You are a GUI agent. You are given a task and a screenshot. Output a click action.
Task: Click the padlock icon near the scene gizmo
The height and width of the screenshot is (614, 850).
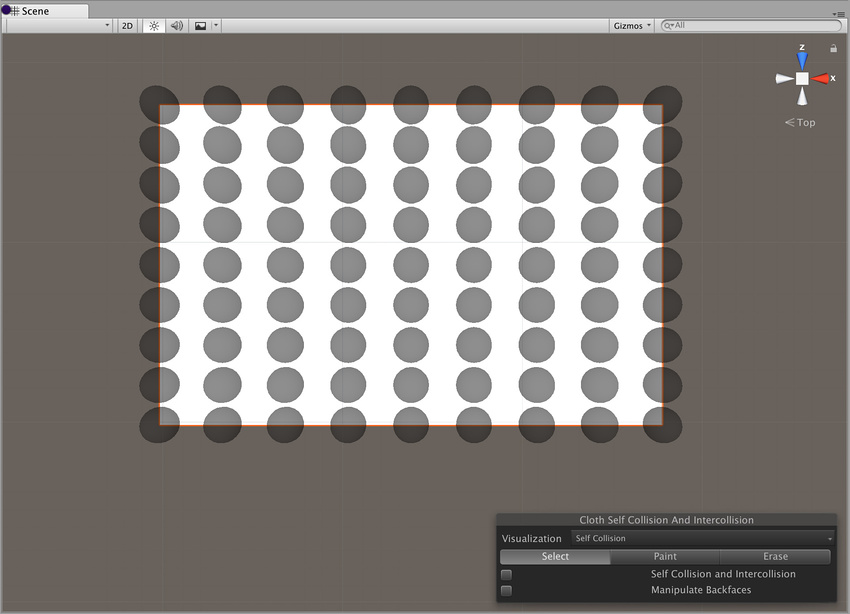coord(834,47)
